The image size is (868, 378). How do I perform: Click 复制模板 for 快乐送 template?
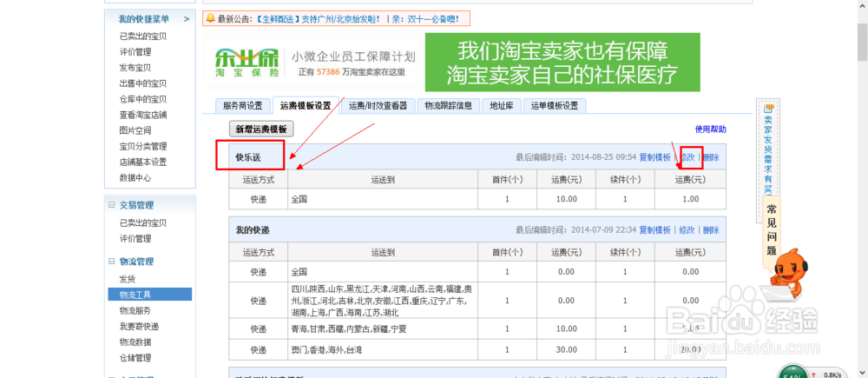[654, 157]
